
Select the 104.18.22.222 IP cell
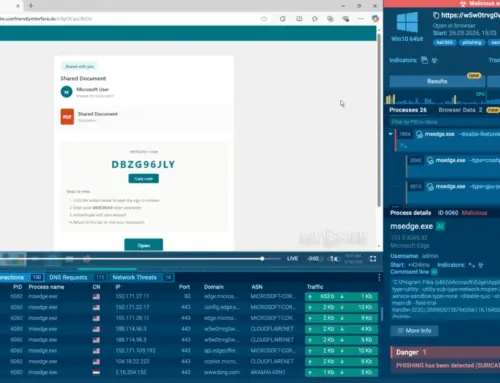click(132, 362)
